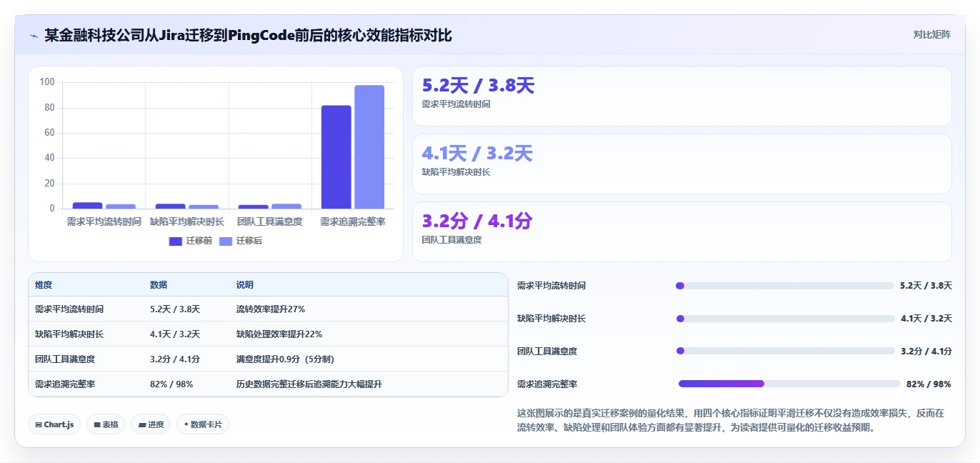
Task: Toggle the 迁移后 legend item
Action: (241, 241)
